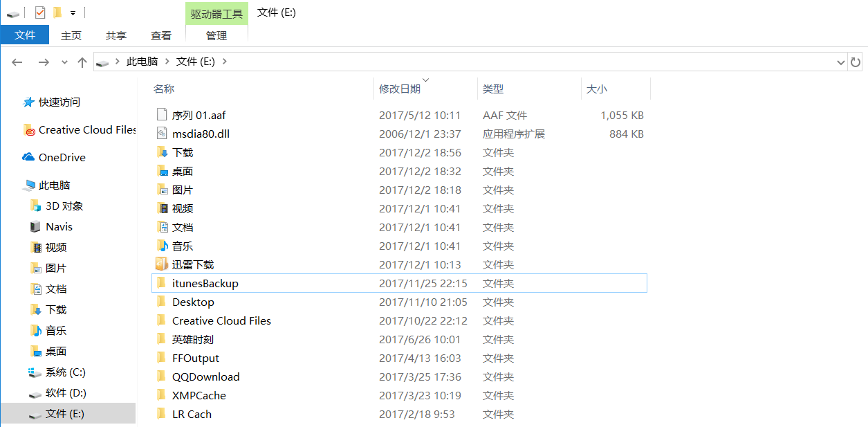Select the Desktop folder icon in file list
The image size is (868, 427).
click(x=162, y=302)
